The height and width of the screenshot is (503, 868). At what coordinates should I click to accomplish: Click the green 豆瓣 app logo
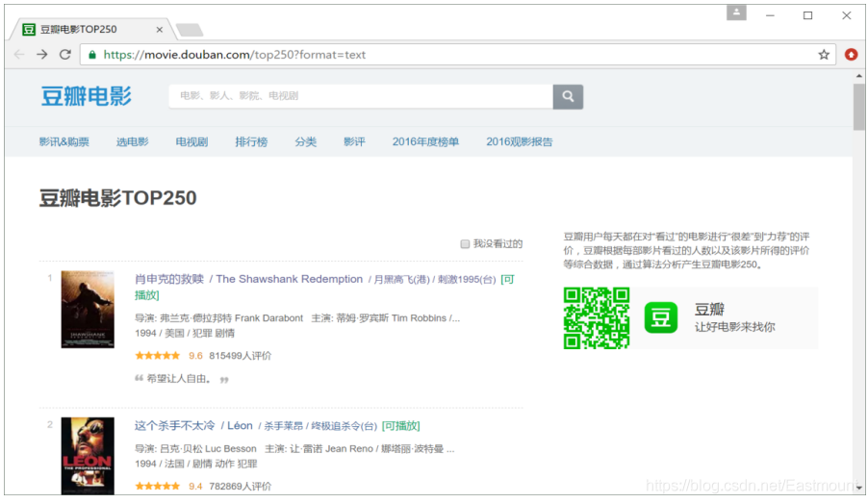coord(660,317)
